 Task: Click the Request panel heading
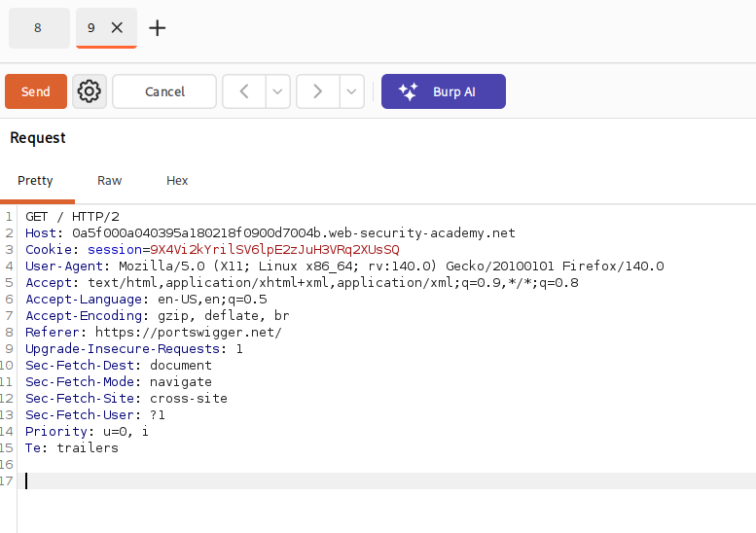(38, 138)
